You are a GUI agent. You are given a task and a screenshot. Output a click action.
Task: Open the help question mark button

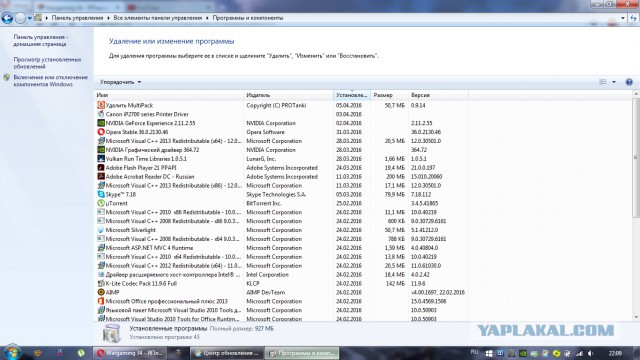click(x=629, y=82)
